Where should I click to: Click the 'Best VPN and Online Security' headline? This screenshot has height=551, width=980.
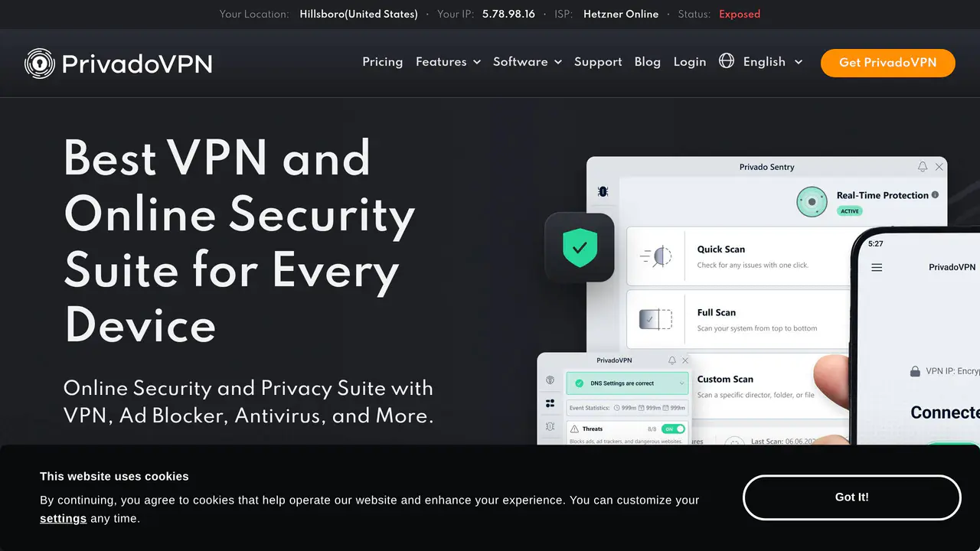240,243
